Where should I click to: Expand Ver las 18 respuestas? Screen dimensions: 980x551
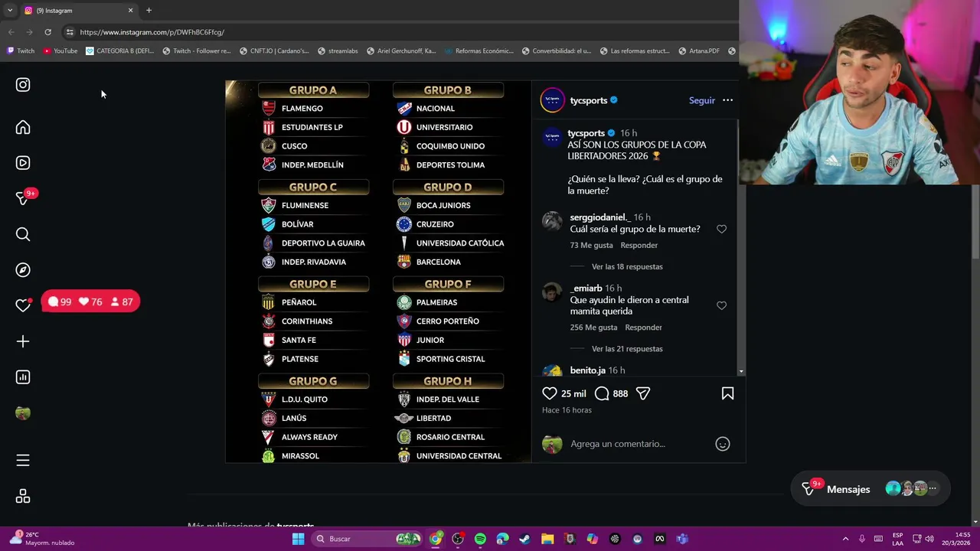627,266
